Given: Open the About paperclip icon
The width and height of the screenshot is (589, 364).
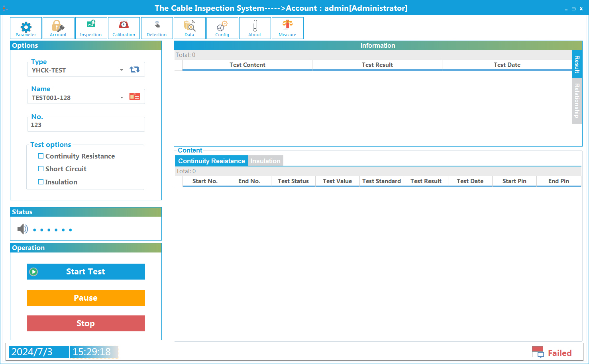Looking at the screenshot, I should [x=255, y=28].
